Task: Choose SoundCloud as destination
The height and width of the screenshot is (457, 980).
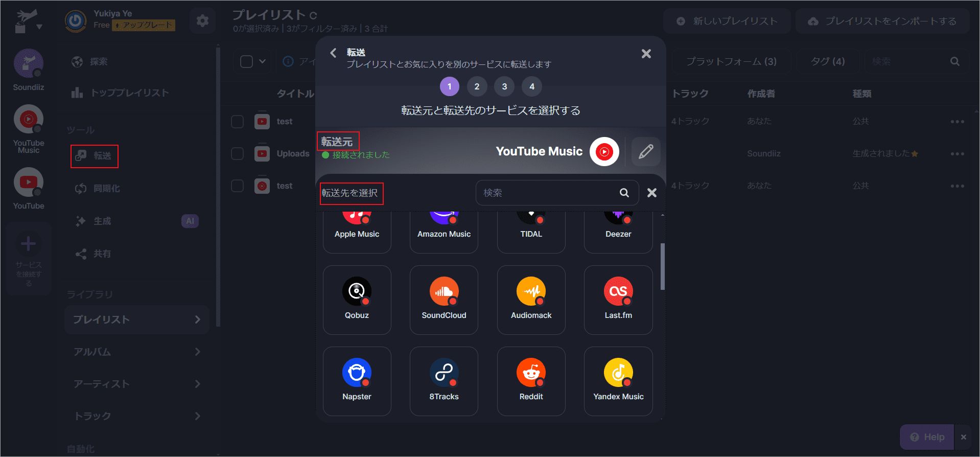Action: 444,300
